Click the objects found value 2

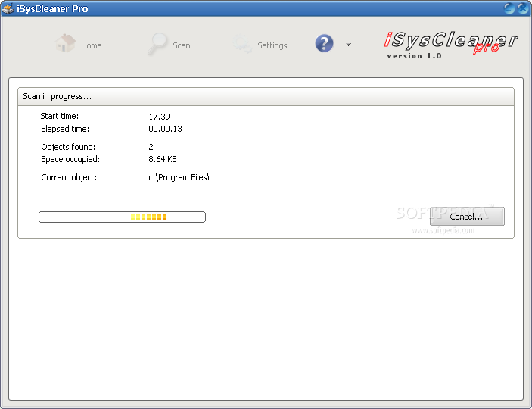[x=151, y=147]
